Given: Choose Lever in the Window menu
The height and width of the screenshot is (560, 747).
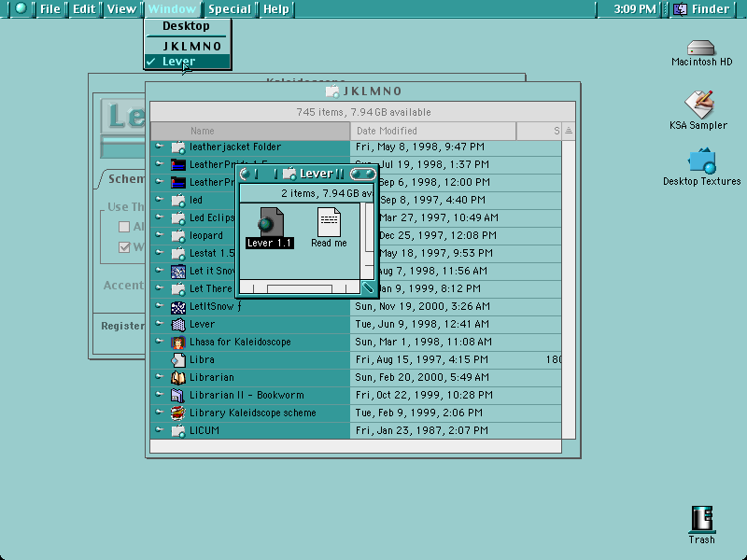Looking at the screenshot, I should coord(188,62).
